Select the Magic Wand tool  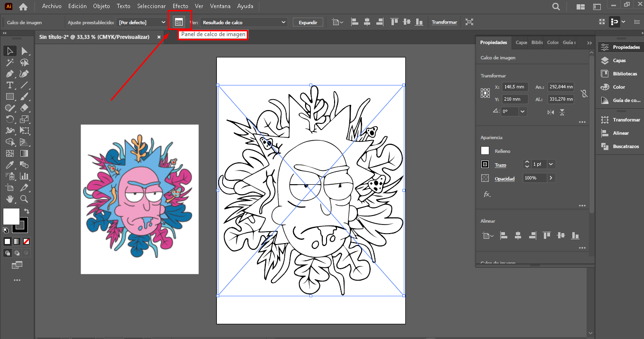tap(9, 62)
